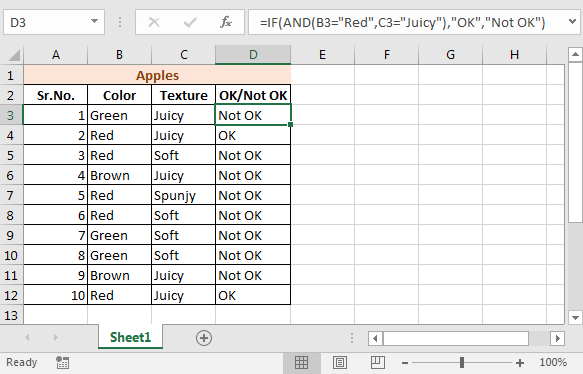
Task: Select cell D4 showing OK
Action: point(253,135)
